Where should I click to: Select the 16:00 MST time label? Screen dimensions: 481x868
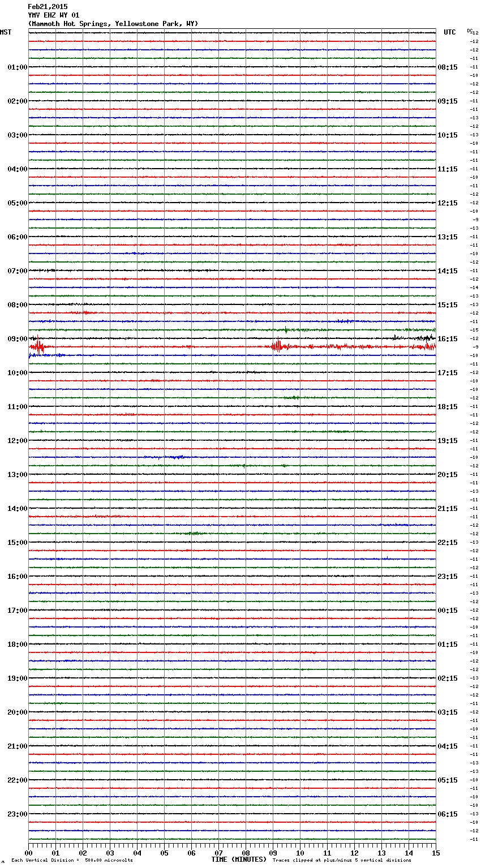[18, 577]
